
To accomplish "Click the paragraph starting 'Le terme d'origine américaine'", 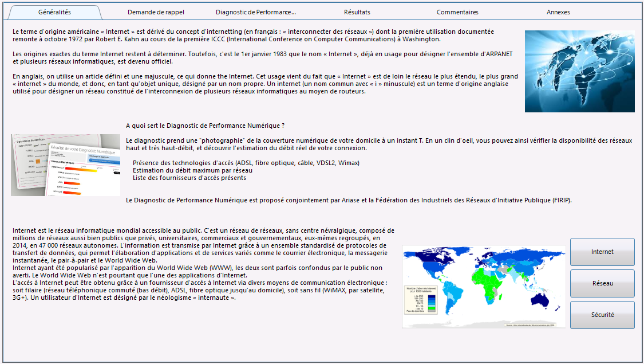I will (254, 36).
